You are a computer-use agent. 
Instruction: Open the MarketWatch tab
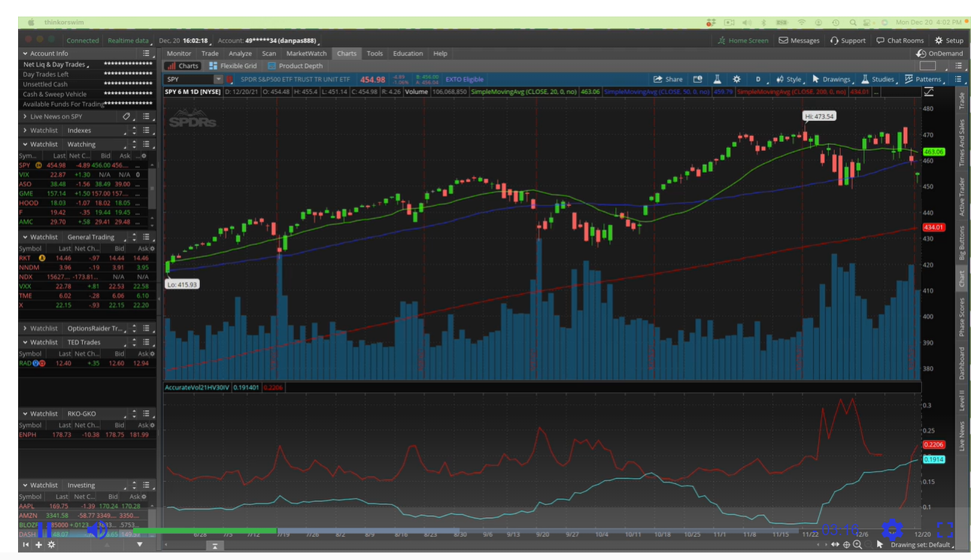[x=306, y=53]
